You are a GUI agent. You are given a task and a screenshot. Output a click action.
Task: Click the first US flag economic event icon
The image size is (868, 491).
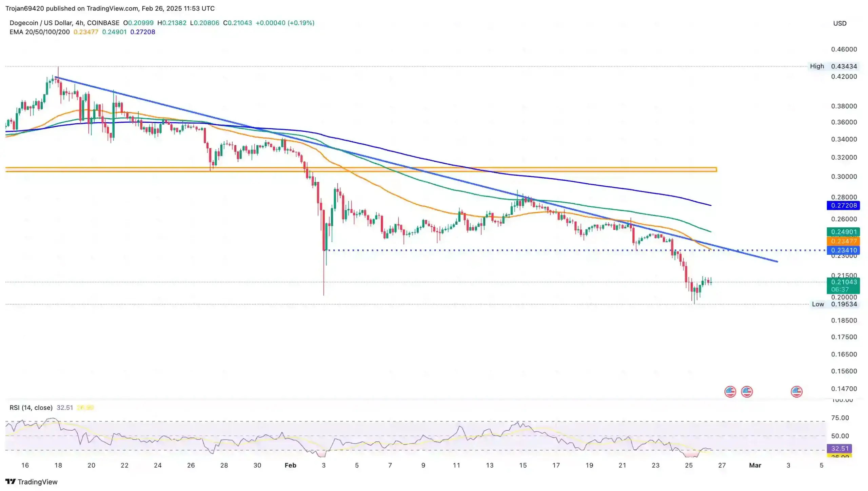tap(730, 392)
